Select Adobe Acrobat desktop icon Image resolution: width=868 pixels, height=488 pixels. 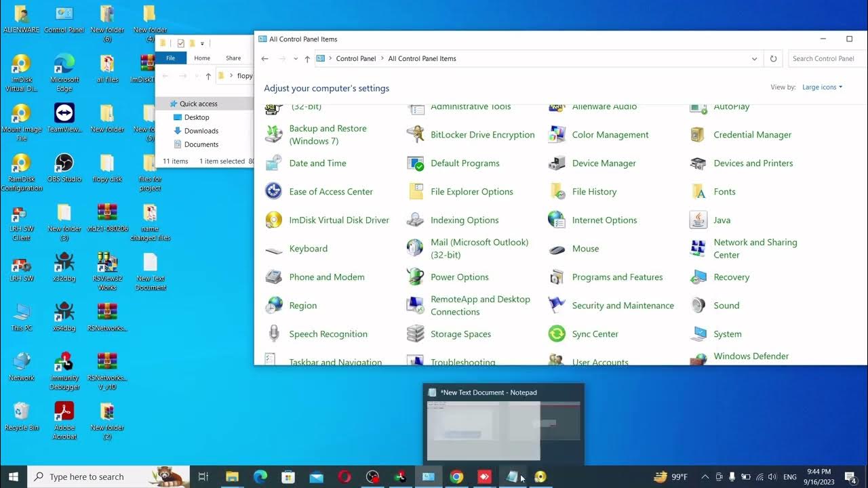(x=64, y=421)
